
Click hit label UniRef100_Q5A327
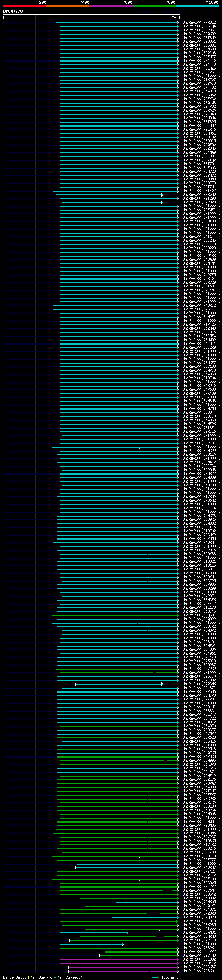click(x=199, y=730)
